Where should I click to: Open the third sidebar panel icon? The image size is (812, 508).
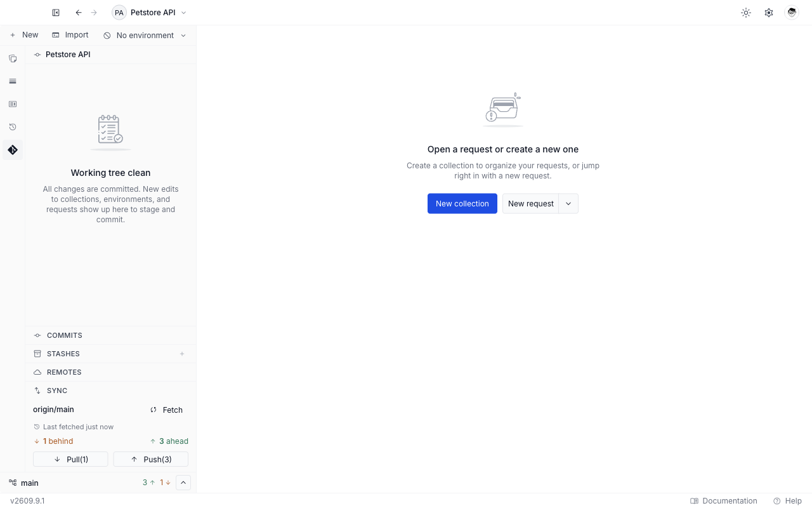click(x=13, y=104)
